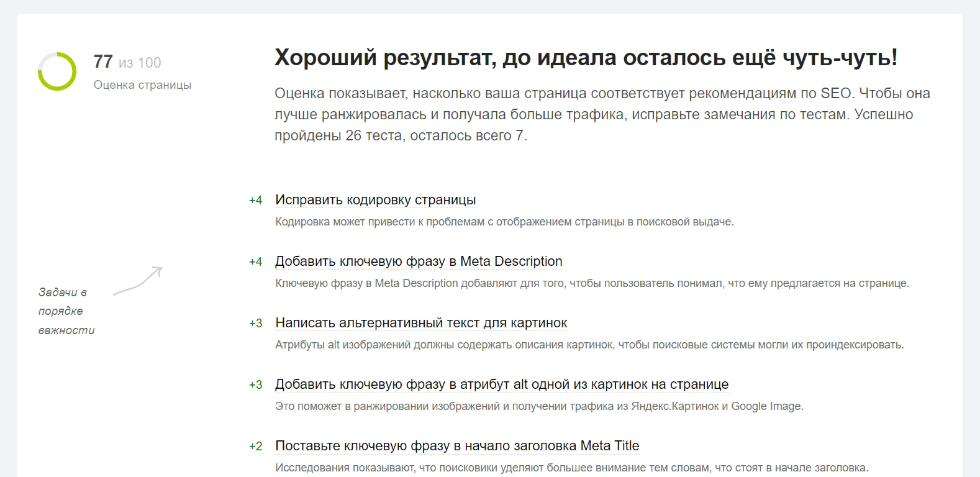The image size is (980, 477).
Task: Click the "Оценка страницы" label
Action: (142, 85)
